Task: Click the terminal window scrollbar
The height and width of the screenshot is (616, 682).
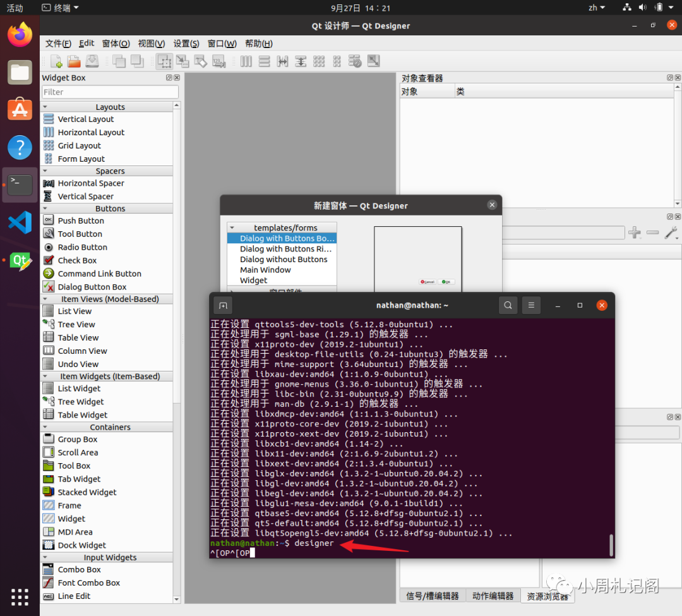Action: pyautogui.click(x=611, y=545)
